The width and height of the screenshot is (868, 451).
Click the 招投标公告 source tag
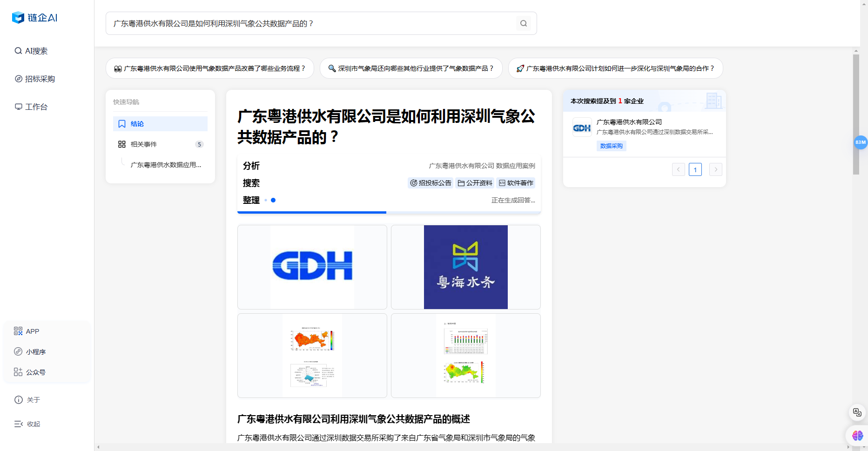click(431, 183)
